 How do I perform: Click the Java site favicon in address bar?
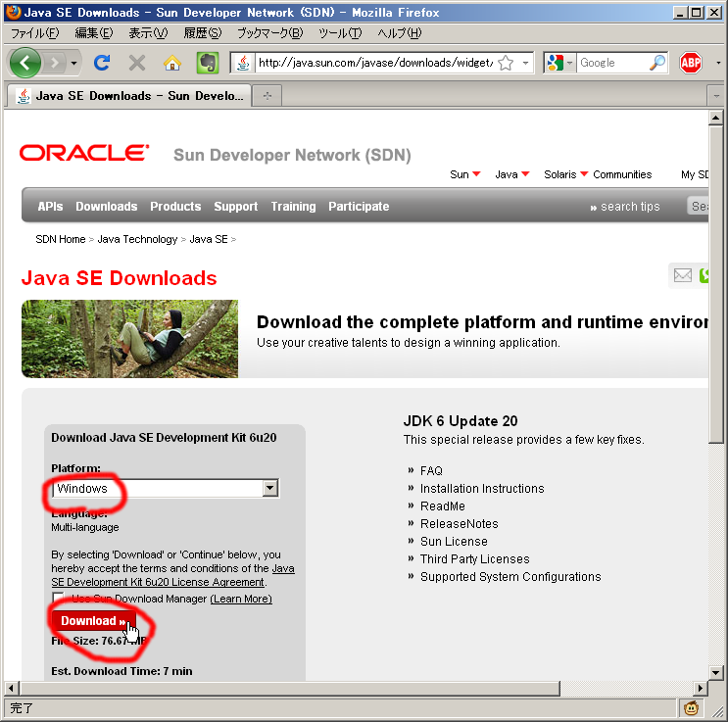click(243, 63)
